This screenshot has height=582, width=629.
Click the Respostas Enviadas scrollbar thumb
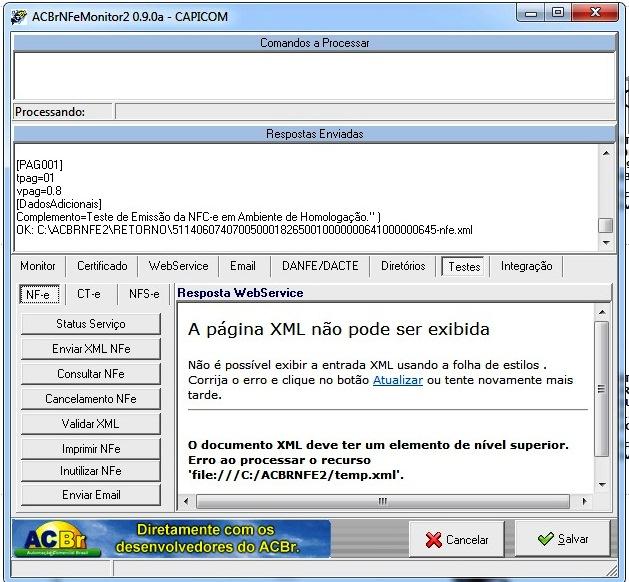pyautogui.click(x=606, y=225)
